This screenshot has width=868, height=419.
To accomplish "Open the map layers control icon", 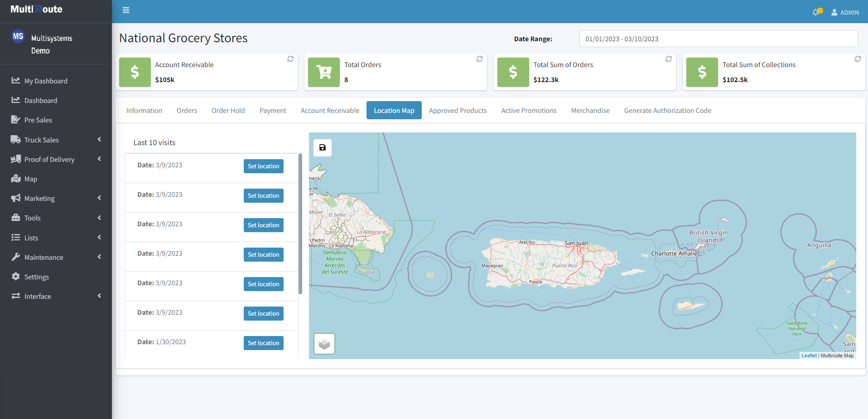I will [324, 344].
